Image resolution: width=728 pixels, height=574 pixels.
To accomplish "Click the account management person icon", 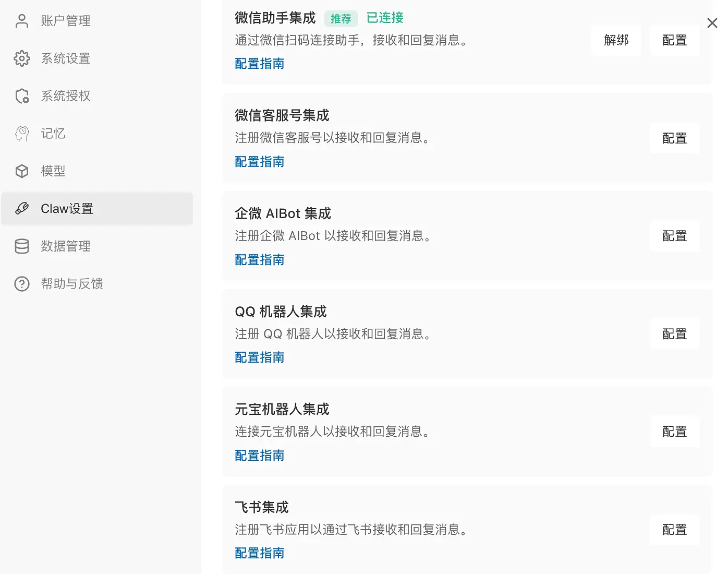I will coord(22,21).
